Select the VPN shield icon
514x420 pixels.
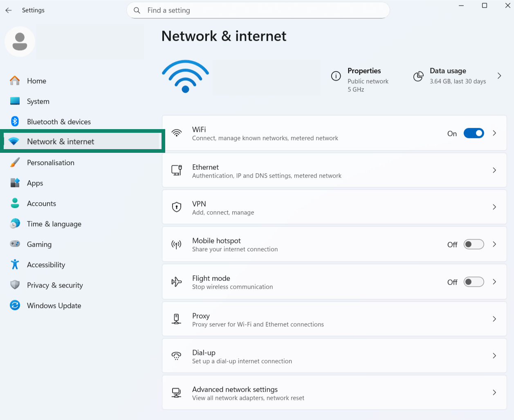(x=176, y=207)
